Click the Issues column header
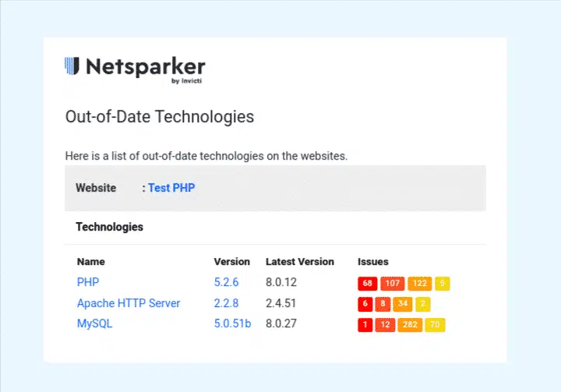This screenshot has height=392, width=561. (x=372, y=262)
